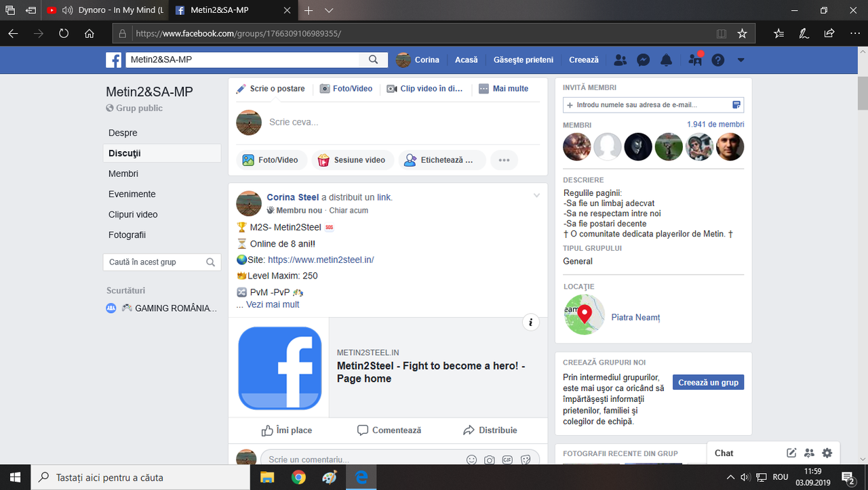Viewport: 868px width, 490px height.
Task: Open favorites hub icon
Action: [779, 33]
